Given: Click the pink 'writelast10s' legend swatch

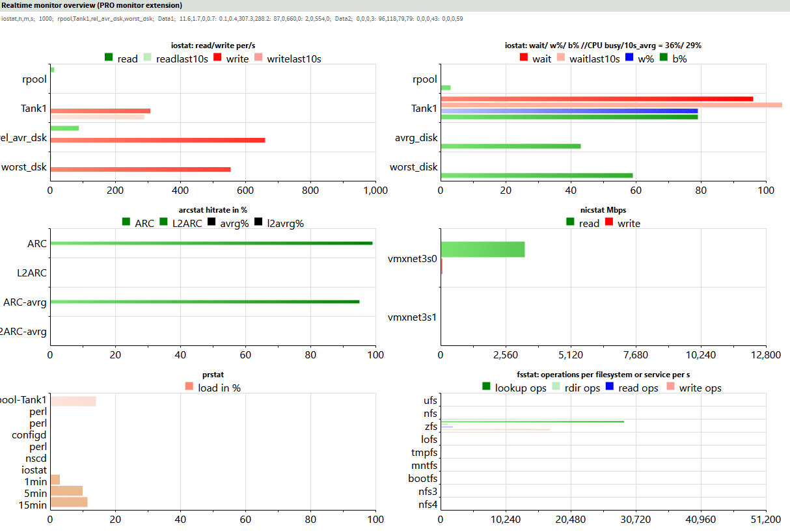Looking at the screenshot, I should coord(258,58).
